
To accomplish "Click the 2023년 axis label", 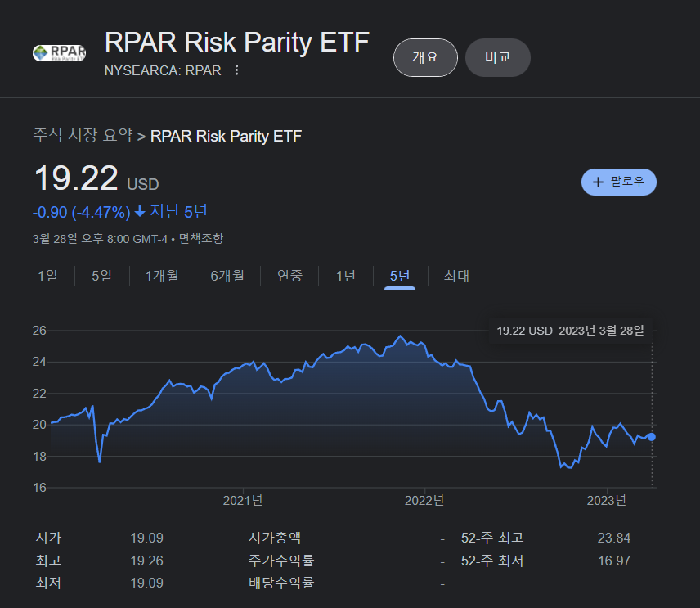I will pyautogui.click(x=606, y=500).
